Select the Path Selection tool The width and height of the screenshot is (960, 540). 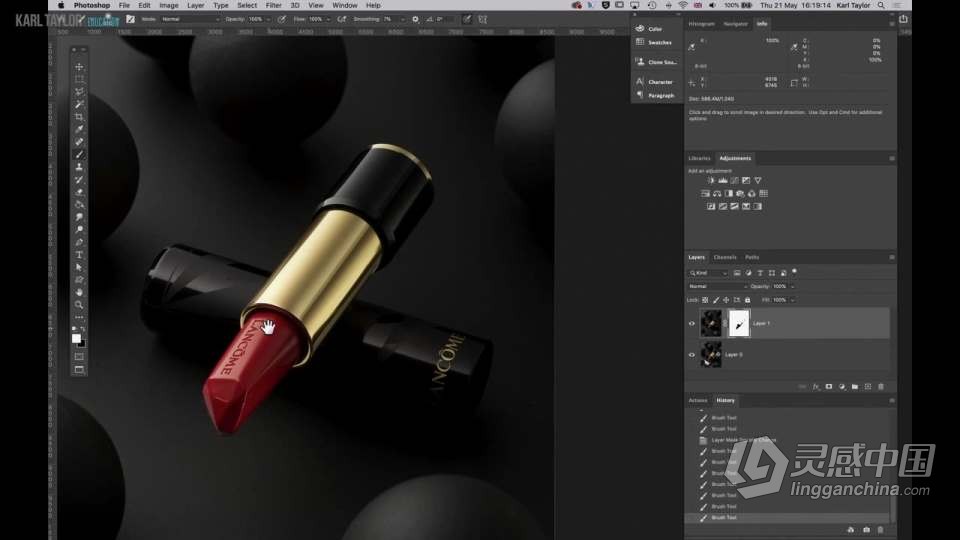point(79,267)
